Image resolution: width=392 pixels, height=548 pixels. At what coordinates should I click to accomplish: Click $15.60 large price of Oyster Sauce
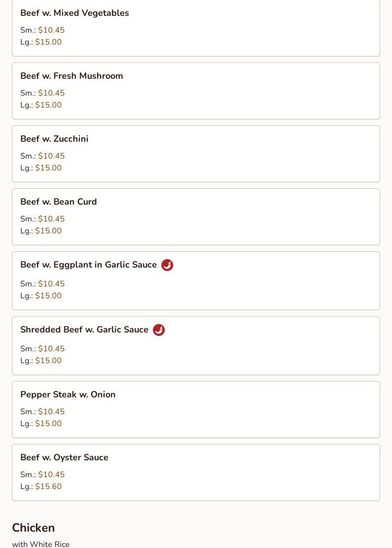click(48, 486)
